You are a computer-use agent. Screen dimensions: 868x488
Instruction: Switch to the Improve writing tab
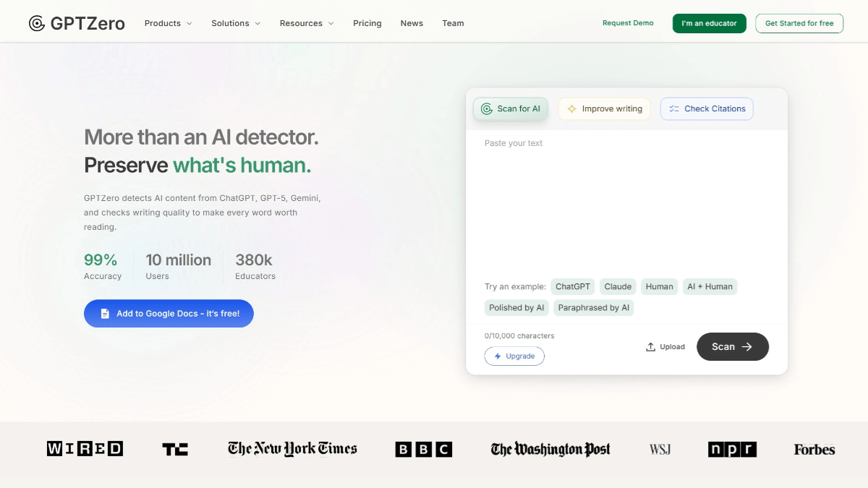(605, 109)
